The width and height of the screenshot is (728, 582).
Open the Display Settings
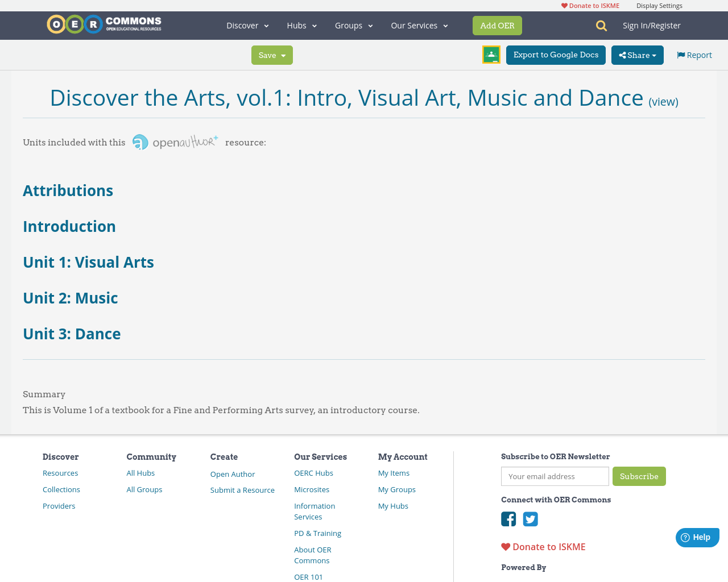click(659, 5)
